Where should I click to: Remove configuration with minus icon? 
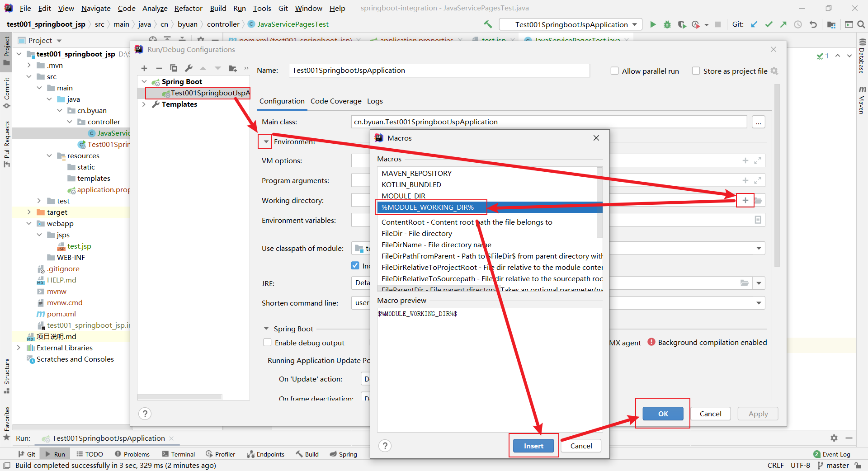(159, 68)
